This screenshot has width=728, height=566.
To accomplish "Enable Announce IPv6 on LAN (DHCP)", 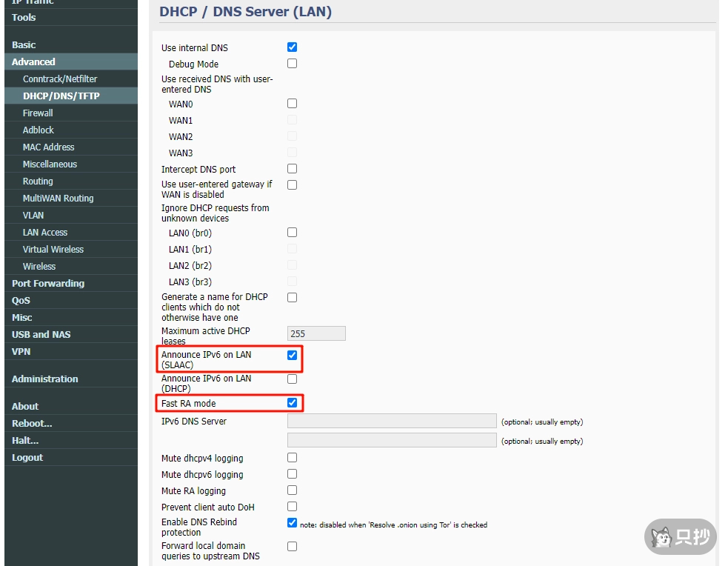I will 292,379.
